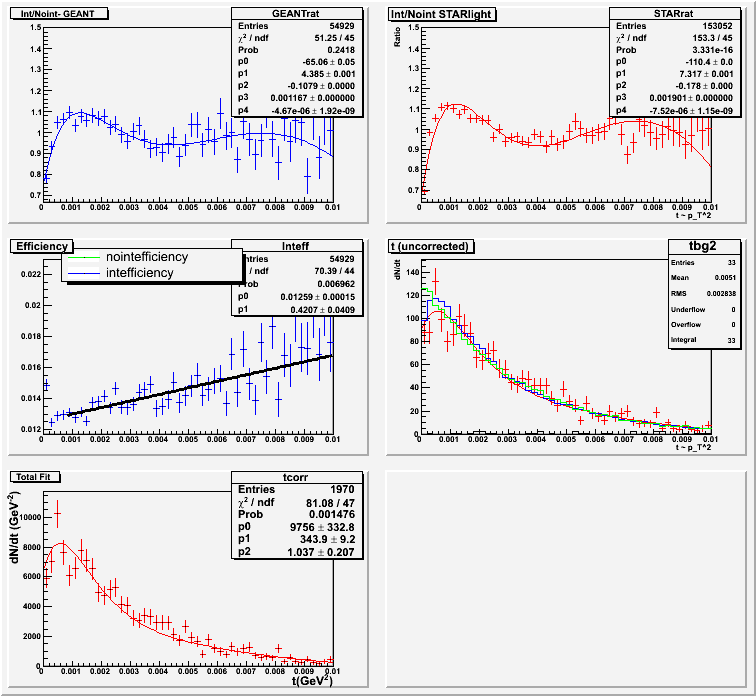The height and width of the screenshot is (696, 756).
Task: Click the "nointefficiency" legend entry
Action: pos(146,257)
